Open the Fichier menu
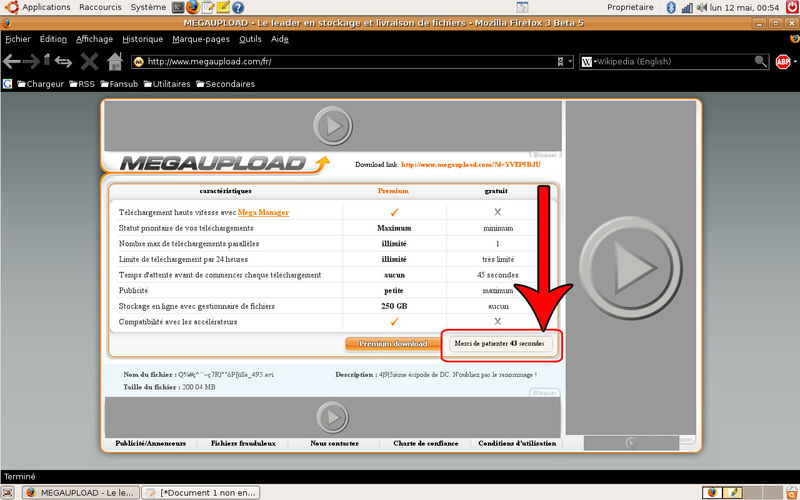 [18, 39]
